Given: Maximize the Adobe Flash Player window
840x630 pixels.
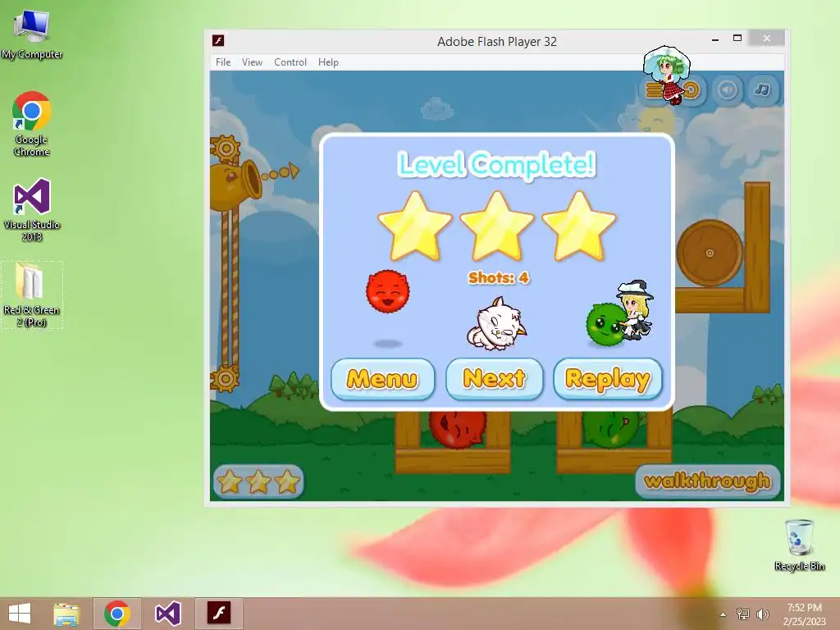Looking at the screenshot, I should tap(737, 39).
